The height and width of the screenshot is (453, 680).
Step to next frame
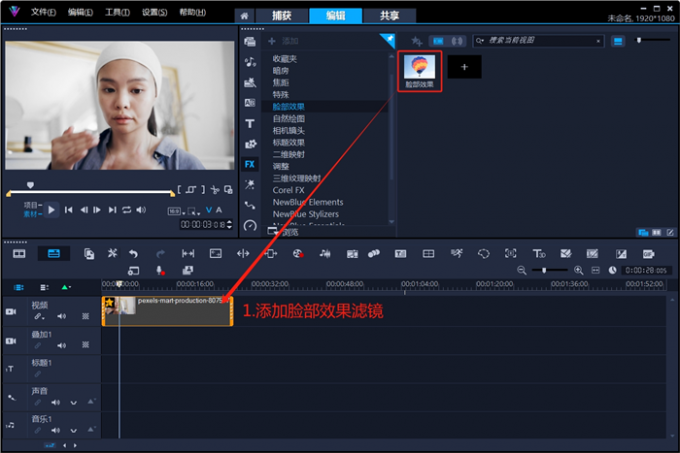(x=97, y=210)
